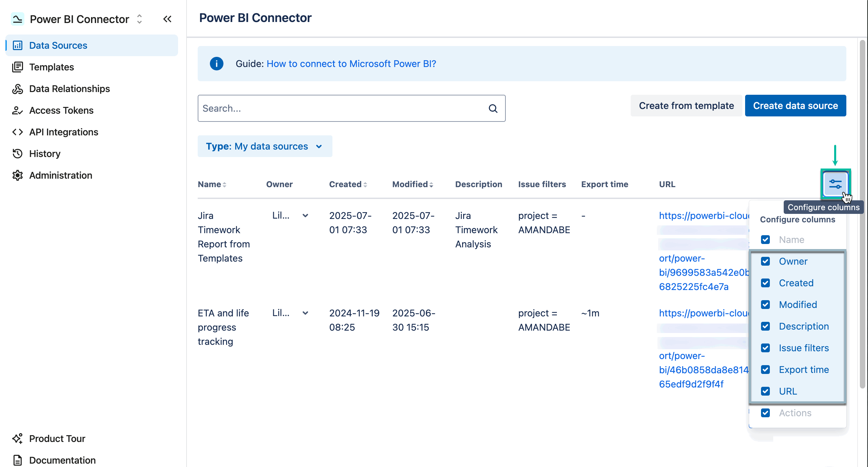
Task: Open Data Relationships panel
Action: click(x=69, y=88)
